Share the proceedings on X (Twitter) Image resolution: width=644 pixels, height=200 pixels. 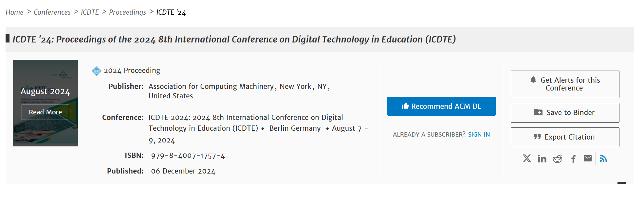[x=527, y=158]
